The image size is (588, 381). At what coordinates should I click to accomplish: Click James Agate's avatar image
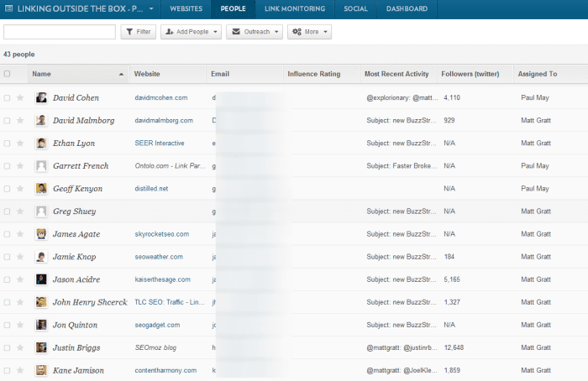click(41, 234)
